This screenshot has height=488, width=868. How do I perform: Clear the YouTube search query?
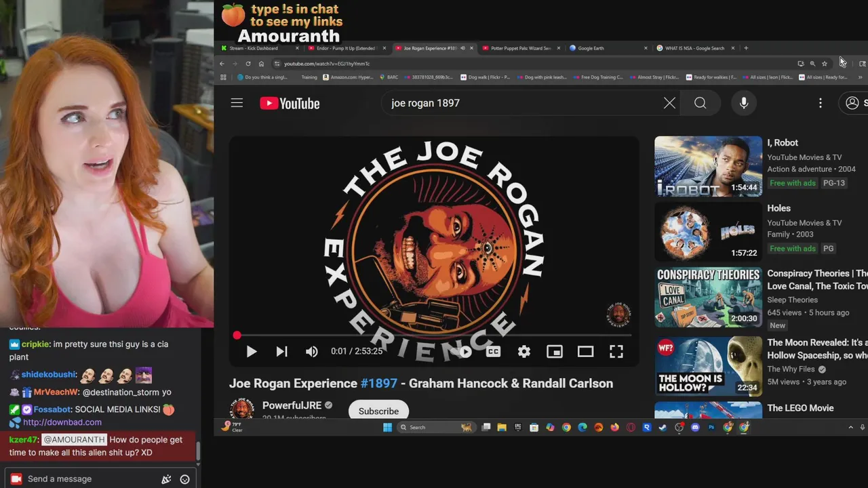coord(669,103)
